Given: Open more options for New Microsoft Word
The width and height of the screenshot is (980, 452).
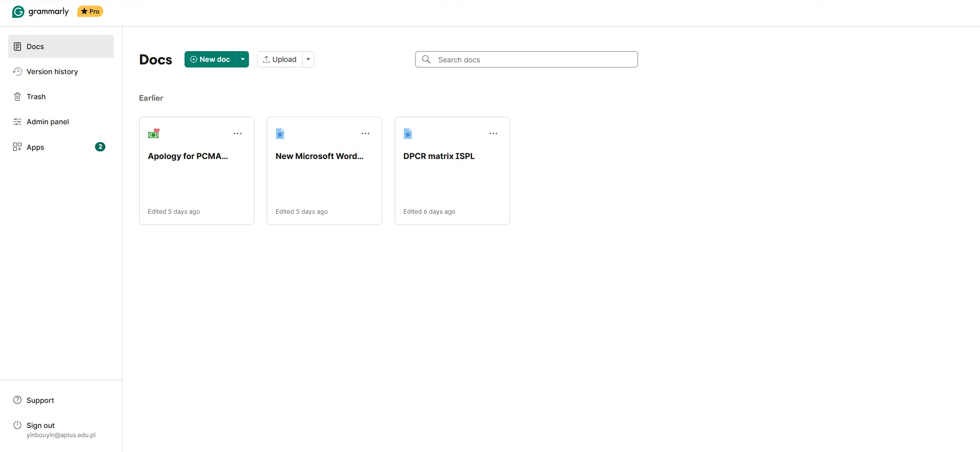Looking at the screenshot, I should point(366,133).
